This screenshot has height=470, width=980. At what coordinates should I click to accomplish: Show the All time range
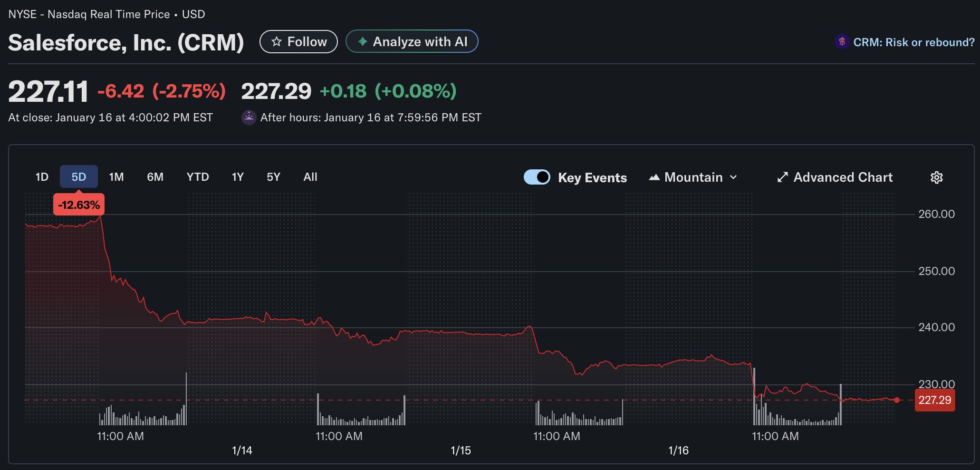pyautogui.click(x=310, y=177)
